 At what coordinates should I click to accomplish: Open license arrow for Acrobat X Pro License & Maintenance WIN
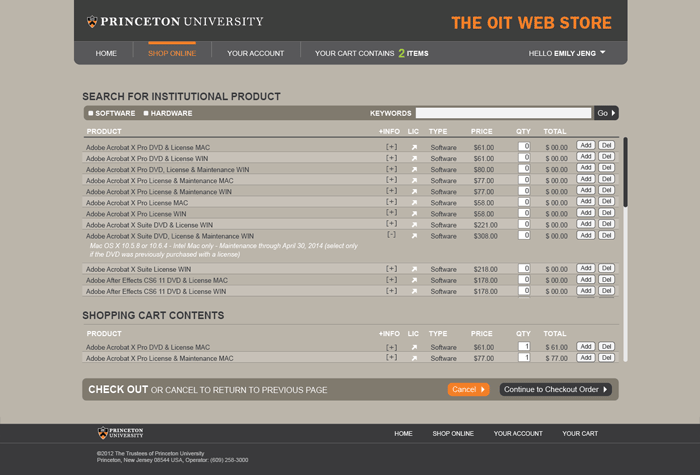pos(414,191)
